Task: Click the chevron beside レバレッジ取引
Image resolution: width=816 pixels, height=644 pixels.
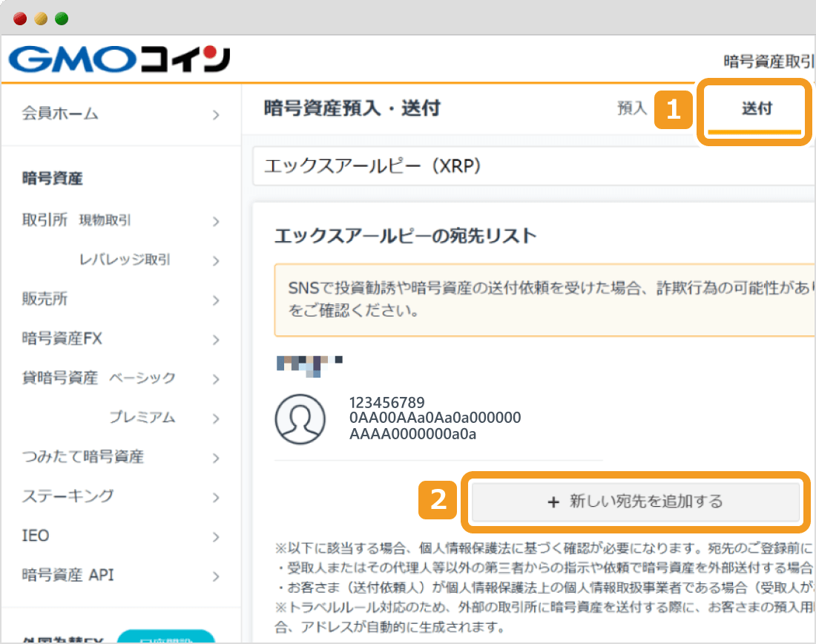Action: pyautogui.click(x=216, y=260)
